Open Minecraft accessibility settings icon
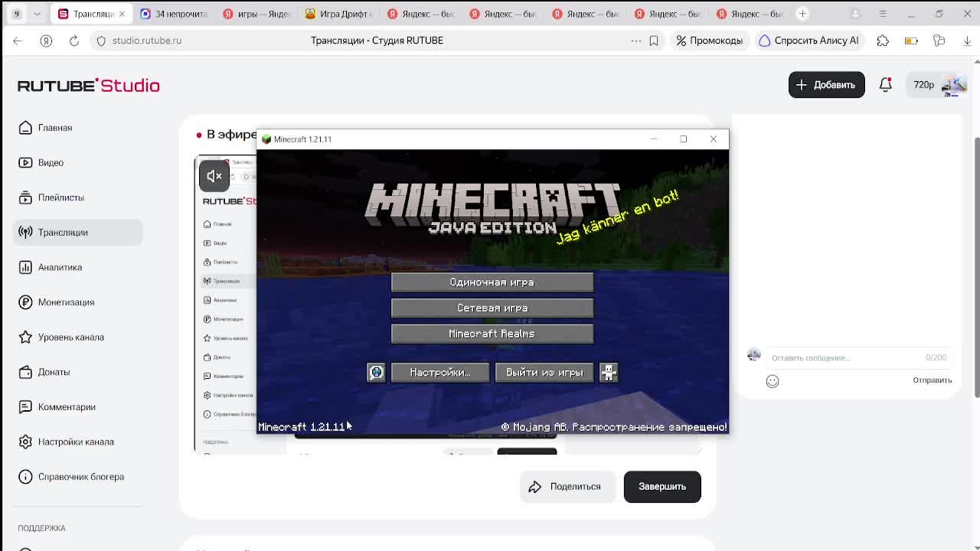This screenshot has height=551, width=980. (x=609, y=373)
